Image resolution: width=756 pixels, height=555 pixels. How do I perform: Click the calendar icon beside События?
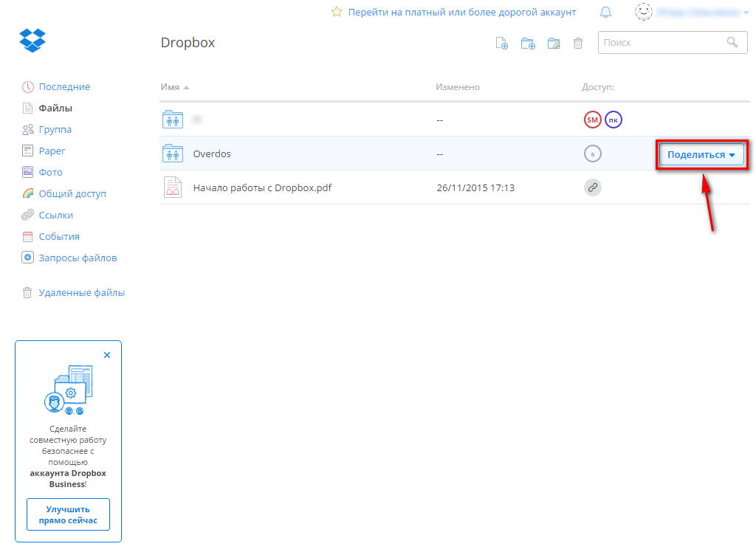pos(28,237)
